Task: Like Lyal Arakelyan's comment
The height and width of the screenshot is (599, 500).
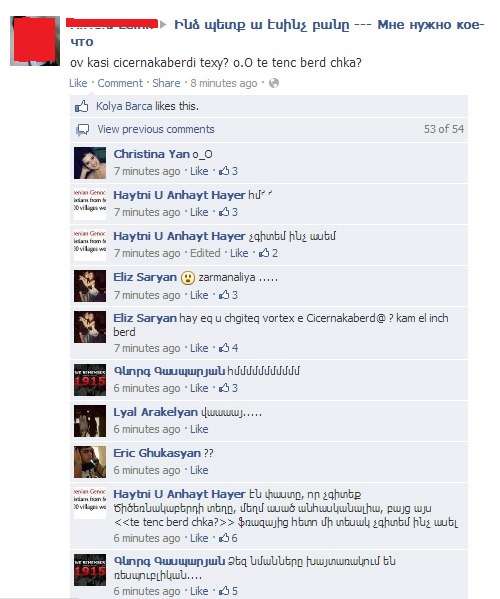Action: point(199,429)
